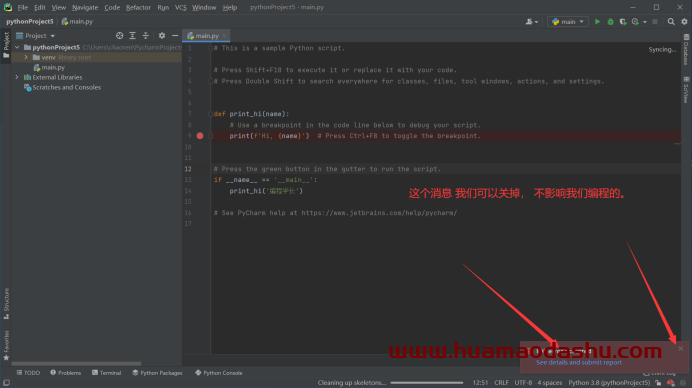
Task: Open the Navigate menu
Action: [85, 8]
